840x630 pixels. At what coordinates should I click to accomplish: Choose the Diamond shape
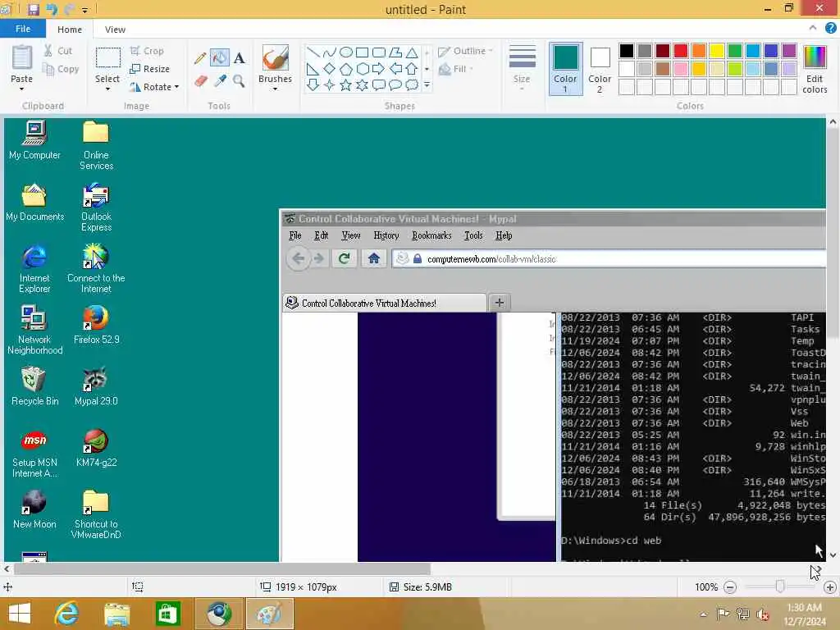pos(330,69)
